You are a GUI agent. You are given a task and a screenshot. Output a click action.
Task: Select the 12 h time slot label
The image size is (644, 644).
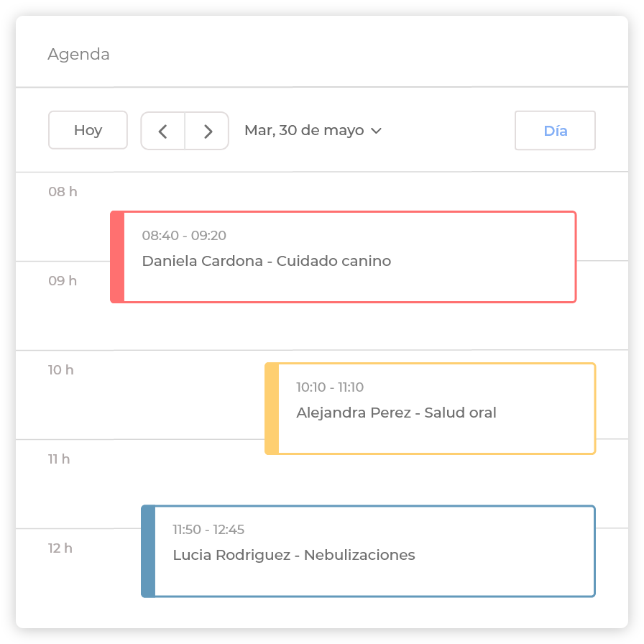pos(60,548)
